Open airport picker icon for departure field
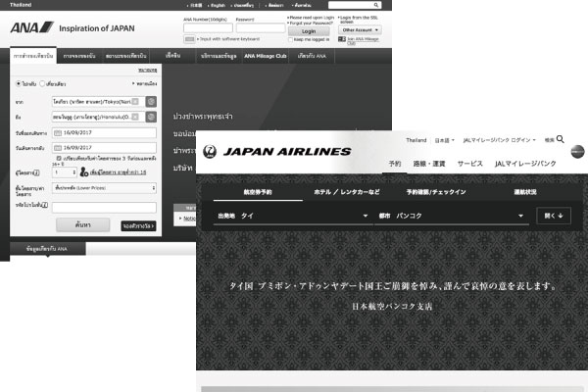Image resolution: width=588 pixels, height=392 pixels. coord(151,102)
